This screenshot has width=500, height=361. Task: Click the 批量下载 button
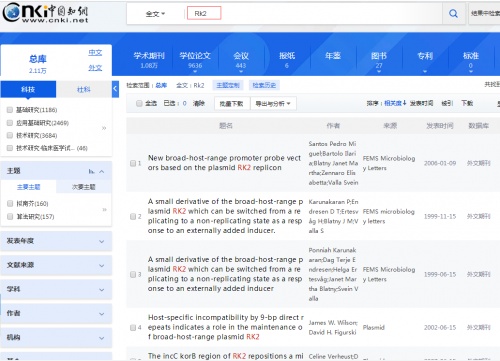[x=232, y=104]
